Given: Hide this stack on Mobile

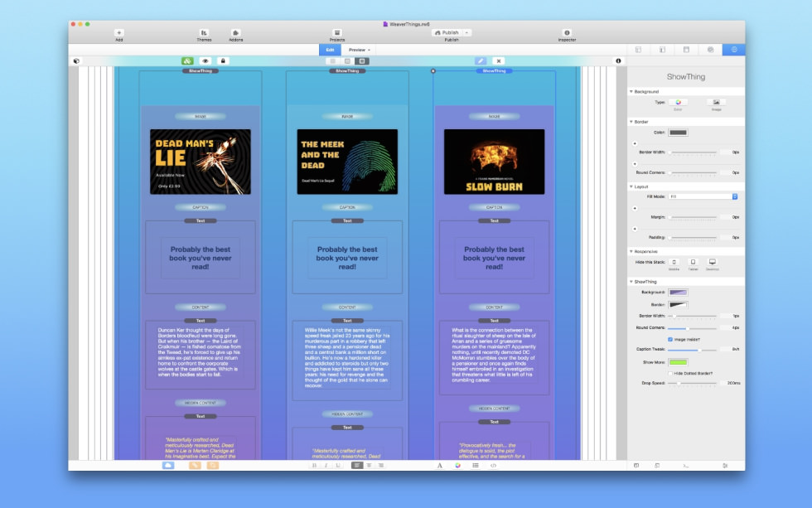Looking at the screenshot, I should (x=674, y=262).
